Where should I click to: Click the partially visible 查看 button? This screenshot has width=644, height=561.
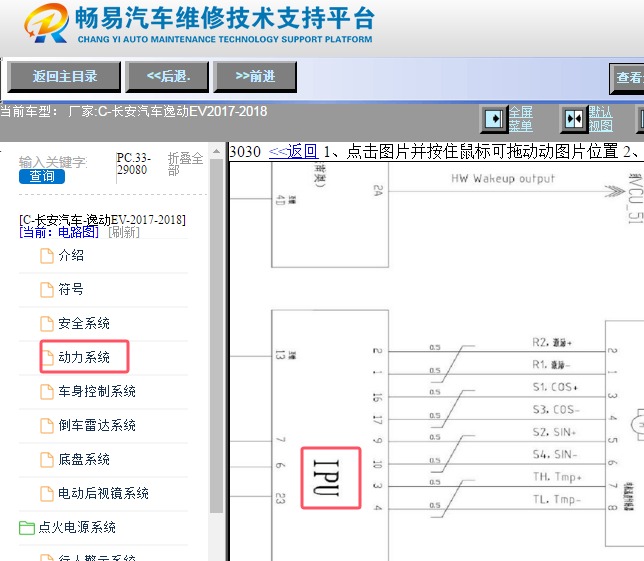tap(627, 78)
